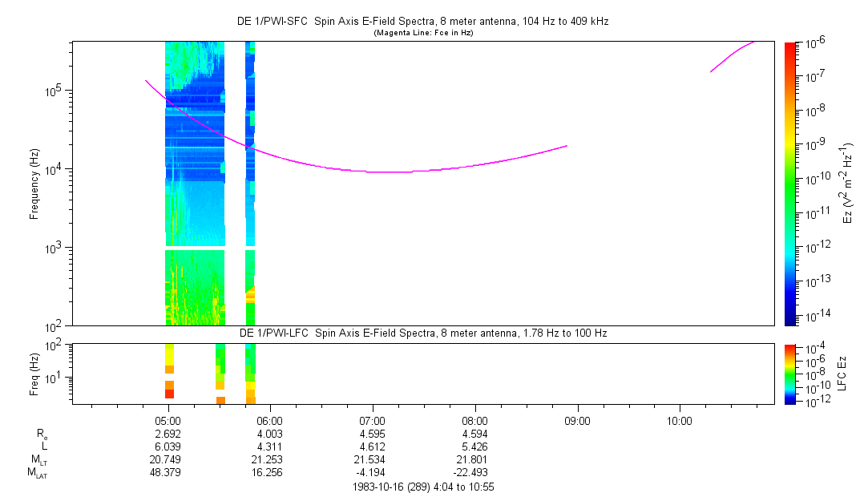Image resolution: width=868 pixels, height=497 pixels.
Task: Click the 05:00 time axis label
Action: [x=167, y=420]
